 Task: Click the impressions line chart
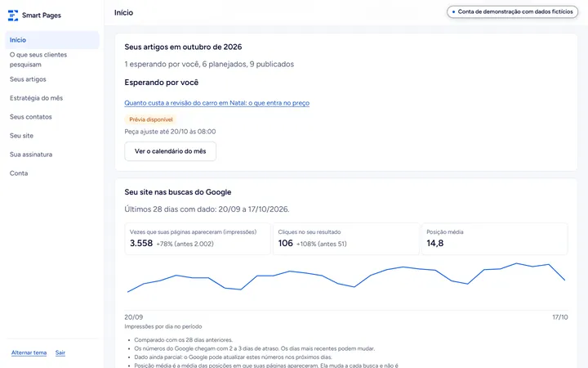pos(346,284)
